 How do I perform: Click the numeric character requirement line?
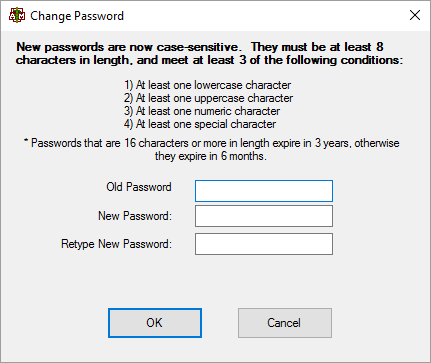coord(202,111)
